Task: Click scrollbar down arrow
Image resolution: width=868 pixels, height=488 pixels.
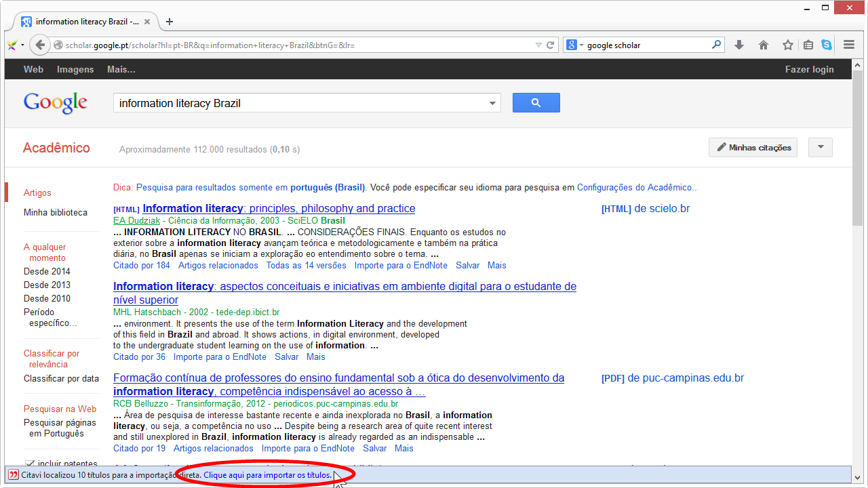Action: (857, 476)
